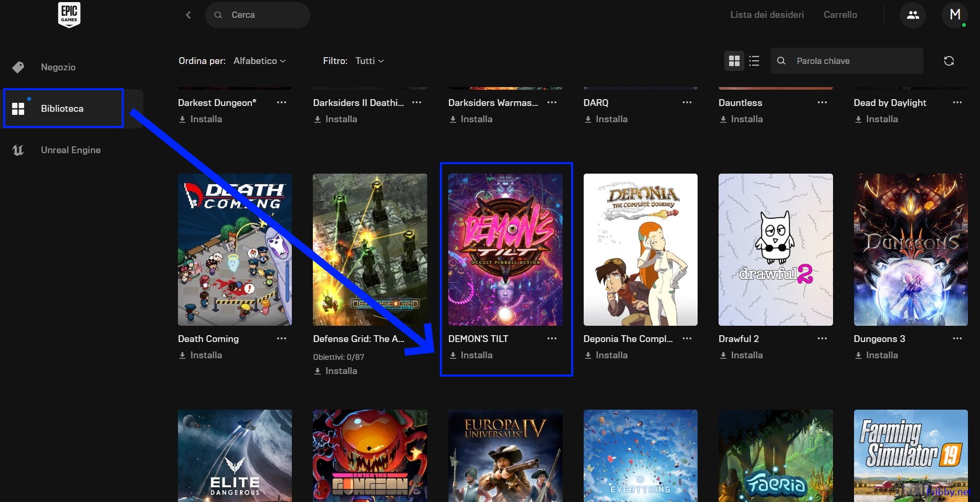
Task: Open the M profile avatar menu
Action: point(955,15)
